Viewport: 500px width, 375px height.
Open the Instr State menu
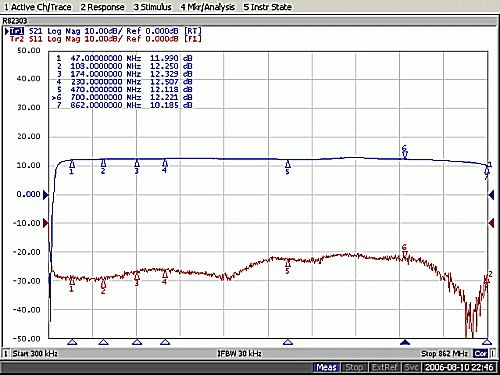pos(268,7)
